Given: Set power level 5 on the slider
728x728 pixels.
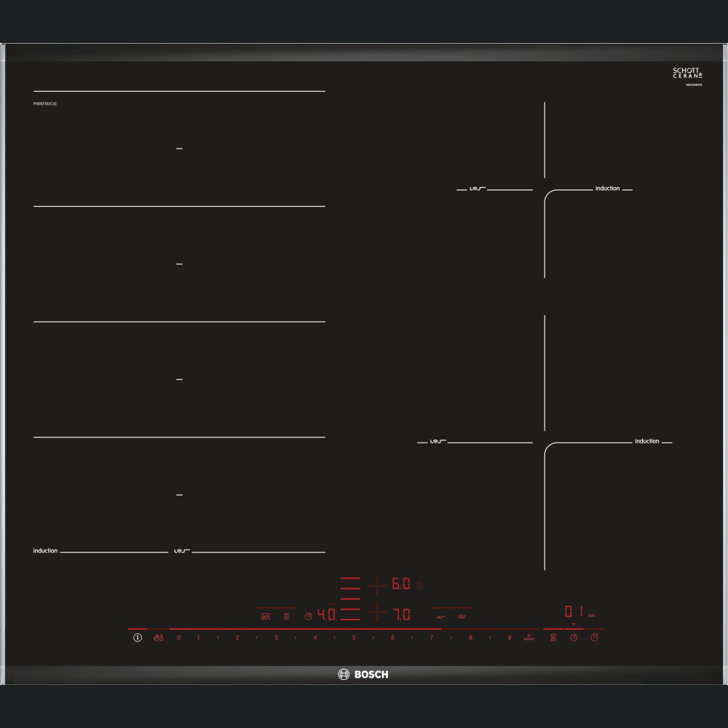Looking at the screenshot, I should click(354, 638).
